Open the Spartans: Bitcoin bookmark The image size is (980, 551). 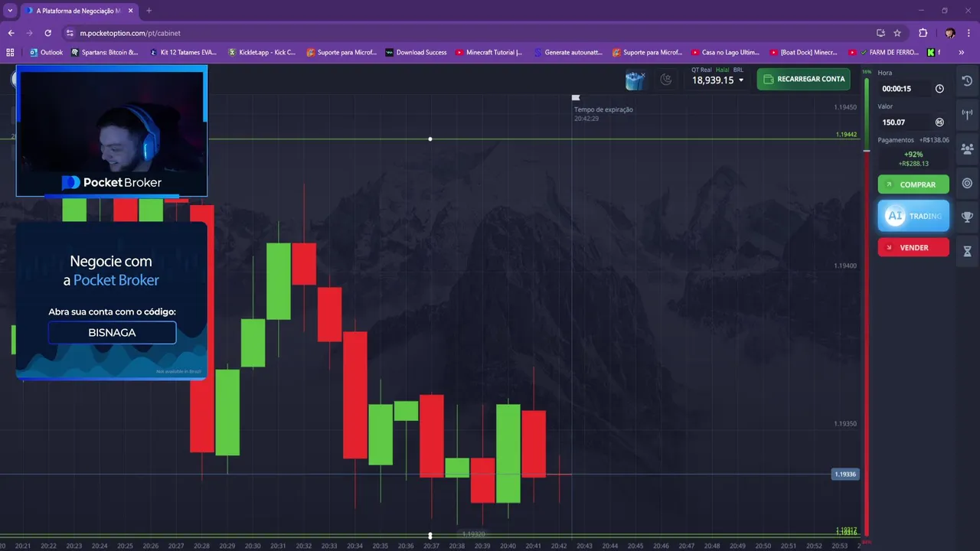[105, 52]
